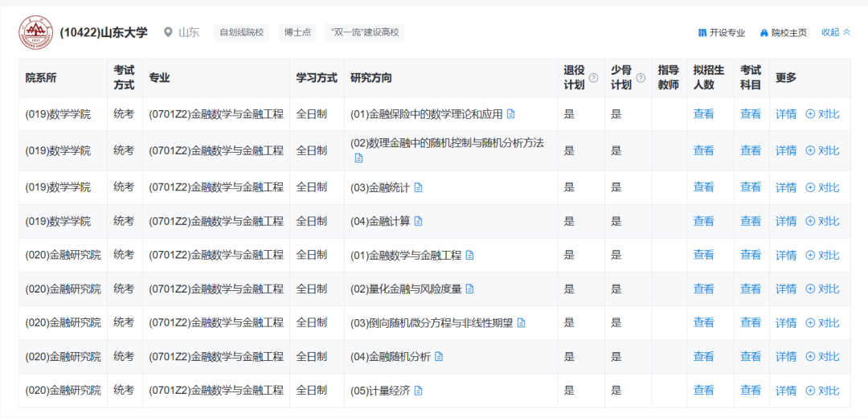The height and width of the screenshot is (418, 868).
Task: Click the help icon next to 少骨计划
Action: click(641, 78)
